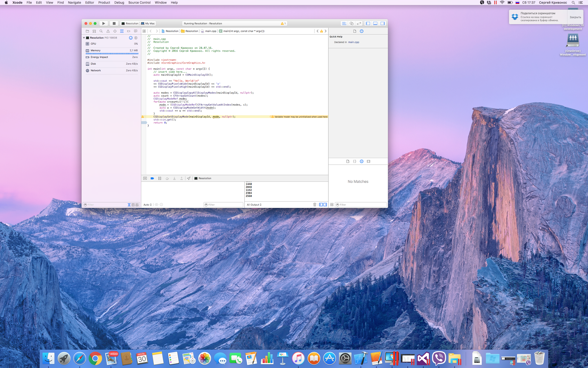Open the Issue navigator
This screenshot has height=368, width=588.
(108, 31)
